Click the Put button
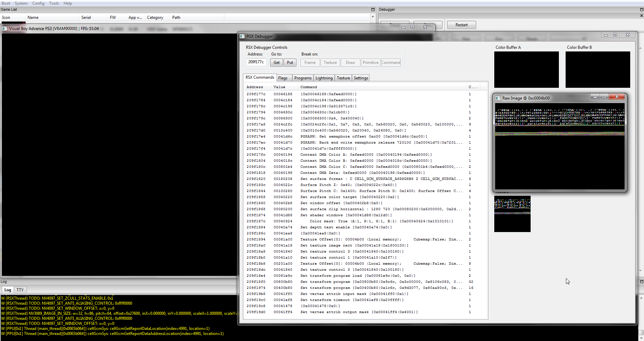644x341 pixels. pyautogui.click(x=290, y=63)
